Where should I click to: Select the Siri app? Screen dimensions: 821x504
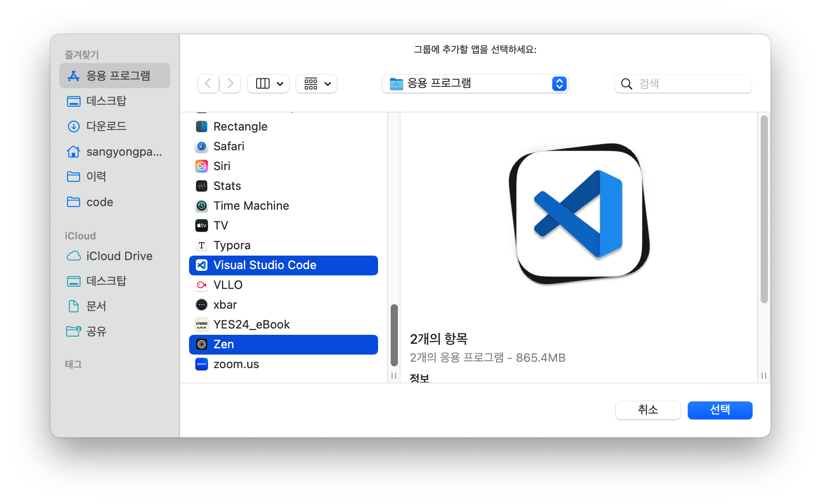222,166
